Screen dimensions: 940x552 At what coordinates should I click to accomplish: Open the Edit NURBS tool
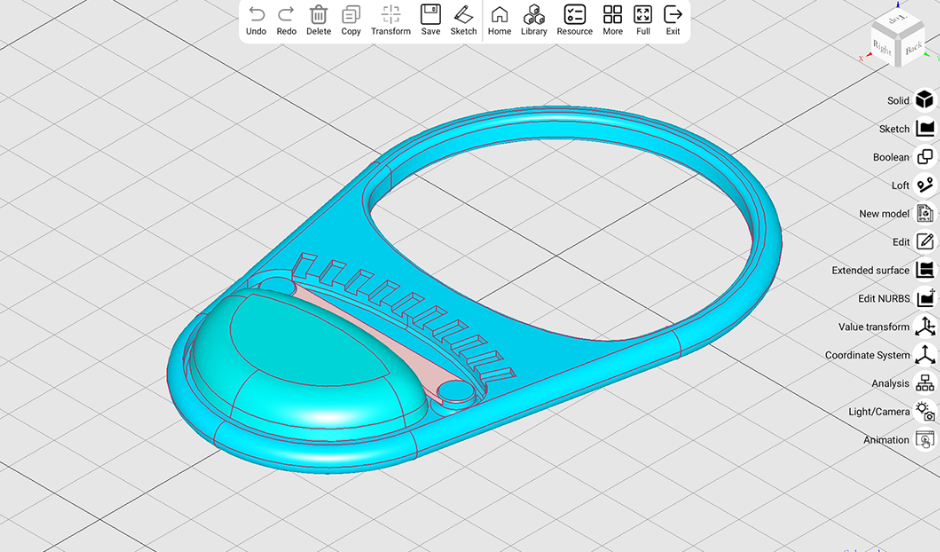(x=925, y=298)
